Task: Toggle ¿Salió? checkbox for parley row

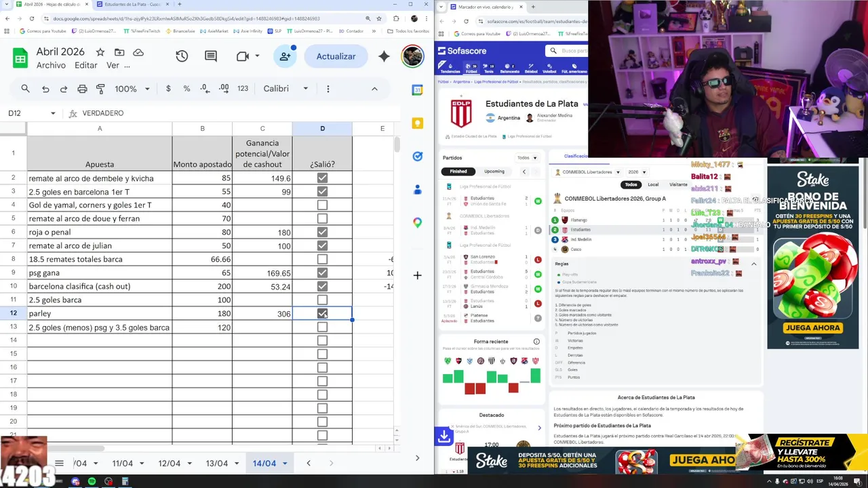Action: pos(322,313)
